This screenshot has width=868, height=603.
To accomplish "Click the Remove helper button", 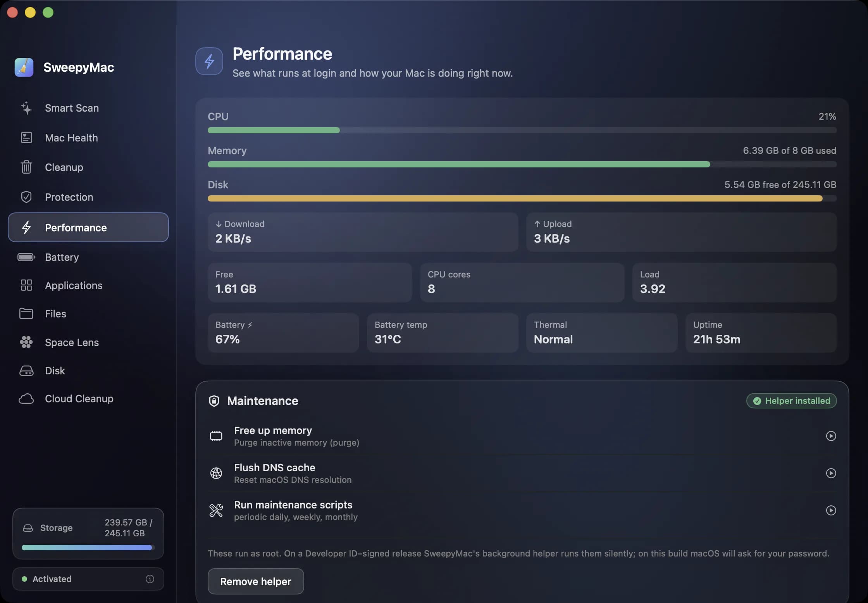I will [x=256, y=581].
